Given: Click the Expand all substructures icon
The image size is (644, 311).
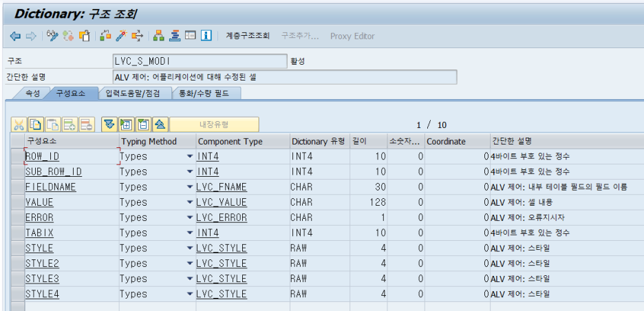Looking at the screenshot, I should [x=109, y=124].
